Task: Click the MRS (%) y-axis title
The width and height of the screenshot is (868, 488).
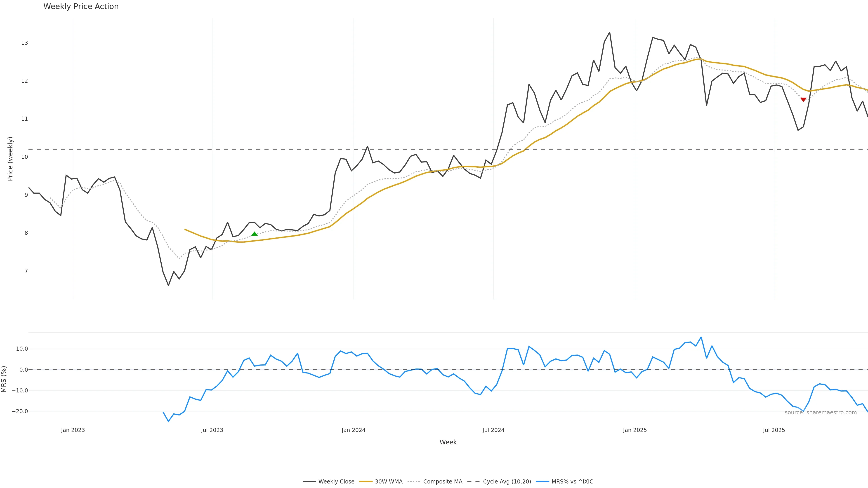Action: (x=4, y=379)
